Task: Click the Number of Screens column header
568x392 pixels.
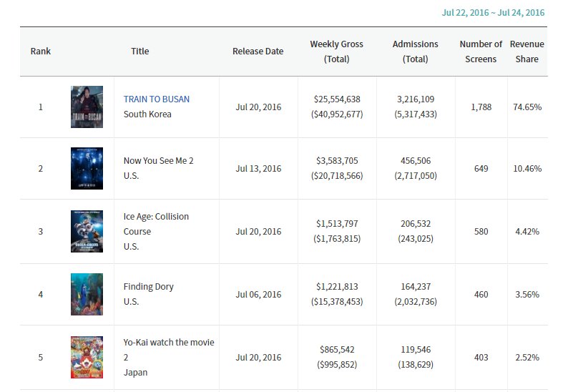Action: tap(481, 52)
